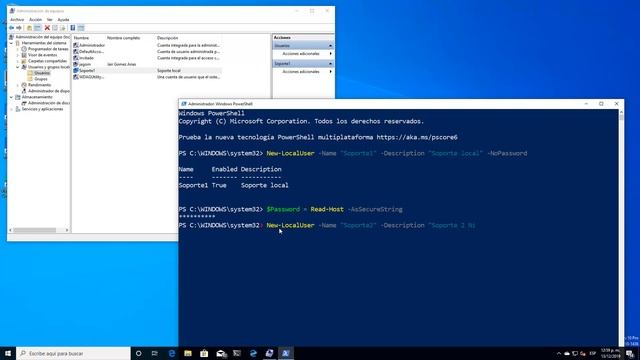
Task: Select the jegom user row
Action: coord(147,64)
